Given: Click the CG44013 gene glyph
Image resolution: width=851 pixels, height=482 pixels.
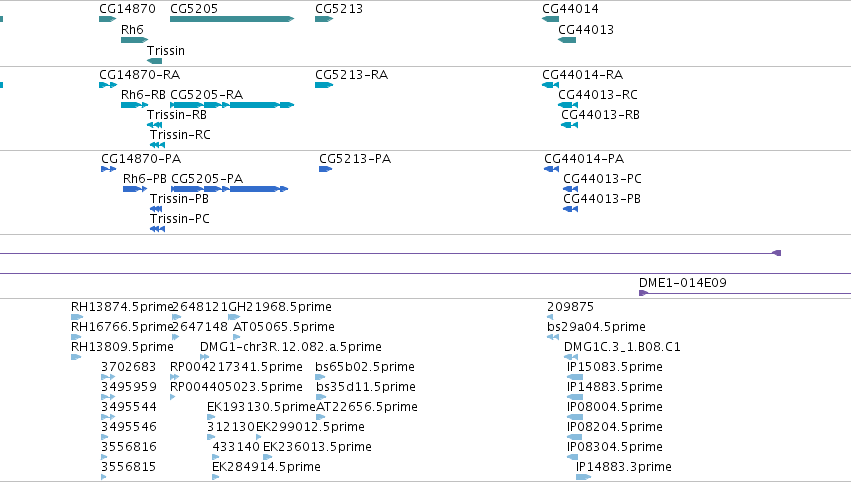Looking at the screenshot, I should point(567,40).
